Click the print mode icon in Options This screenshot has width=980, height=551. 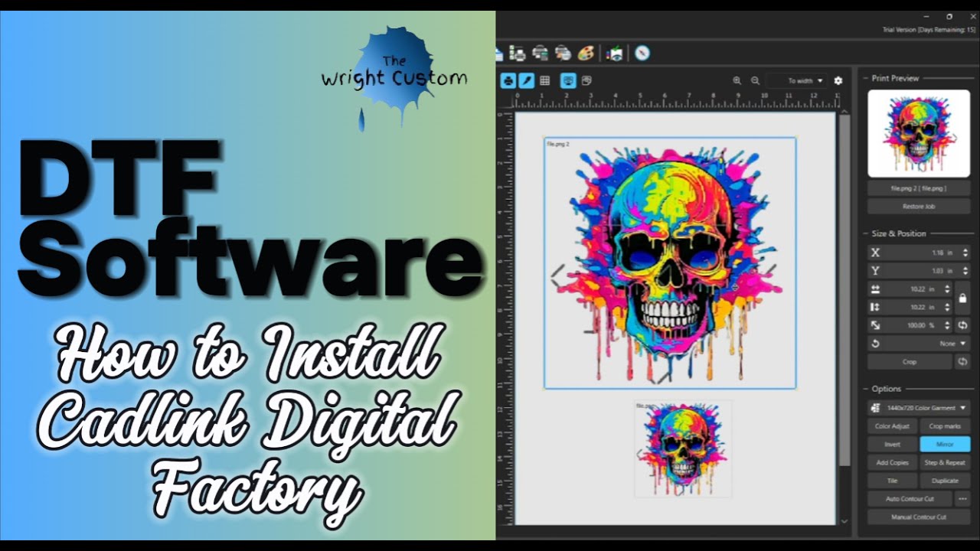pyautogui.click(x=877, y=408)
